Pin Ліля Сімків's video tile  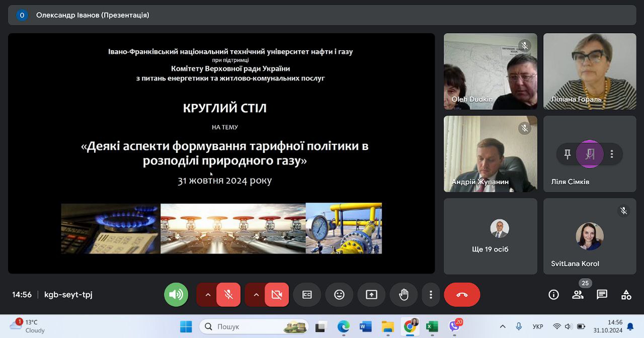(x=568, y=154)
